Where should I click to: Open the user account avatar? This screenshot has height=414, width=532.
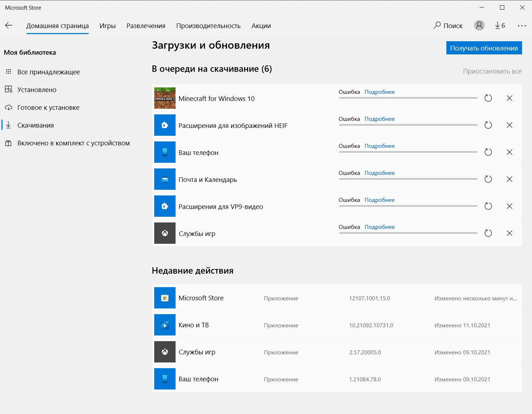(479, 25)
